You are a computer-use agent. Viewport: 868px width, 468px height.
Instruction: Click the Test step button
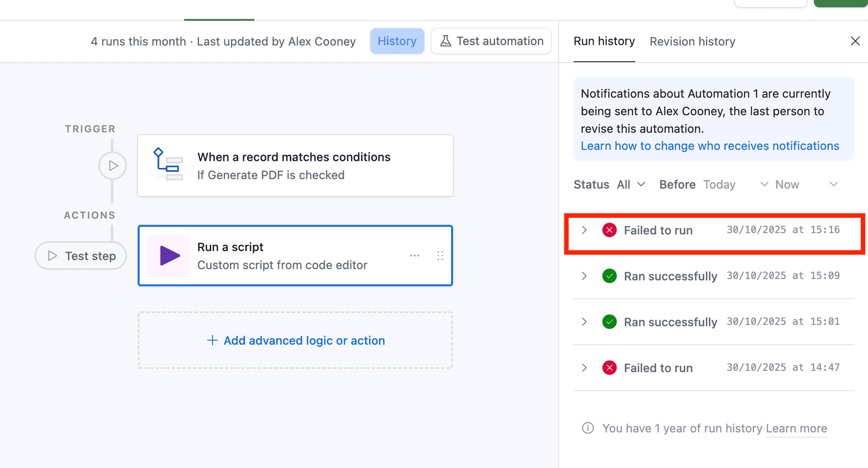tap(80, 255)
